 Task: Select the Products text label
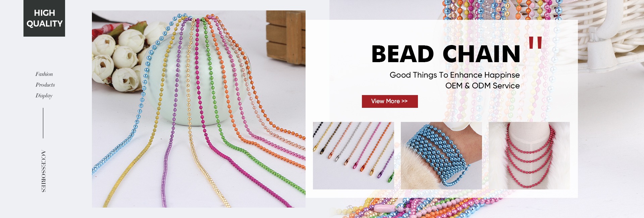click(x=45, y=85)
